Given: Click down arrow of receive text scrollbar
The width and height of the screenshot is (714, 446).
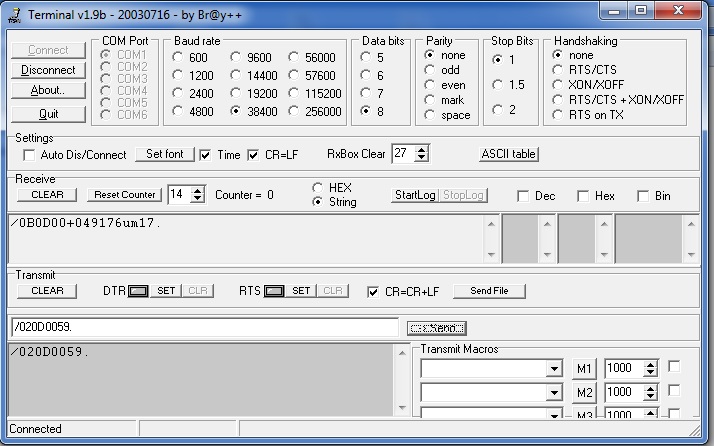Looking at the screenshot, I should click(x=491, y=255).
